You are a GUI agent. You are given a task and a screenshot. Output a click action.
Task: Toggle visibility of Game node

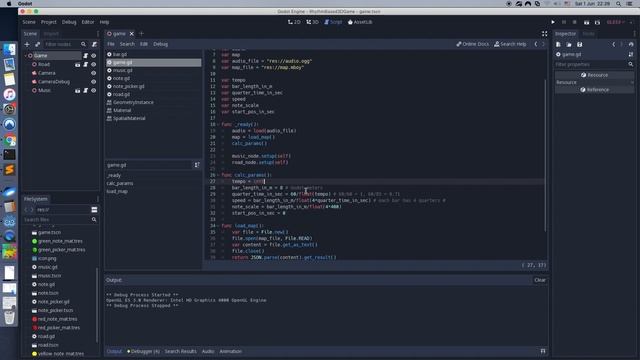93,56
